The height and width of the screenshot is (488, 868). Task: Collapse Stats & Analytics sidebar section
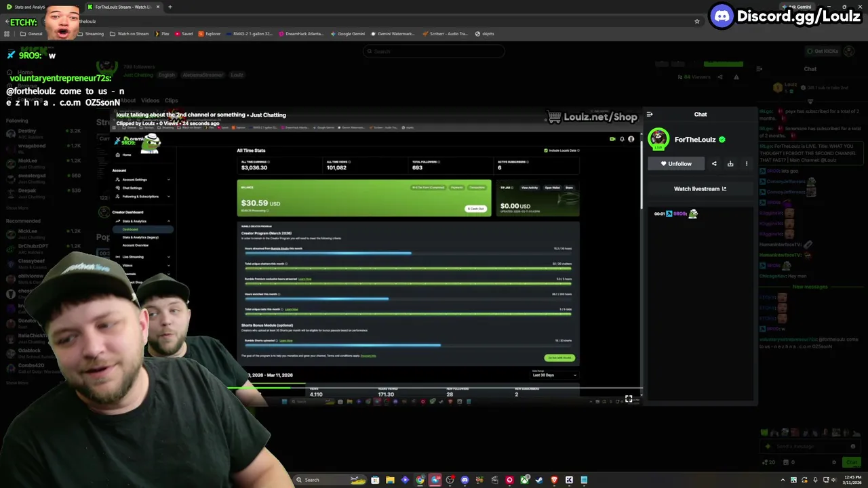142,221
